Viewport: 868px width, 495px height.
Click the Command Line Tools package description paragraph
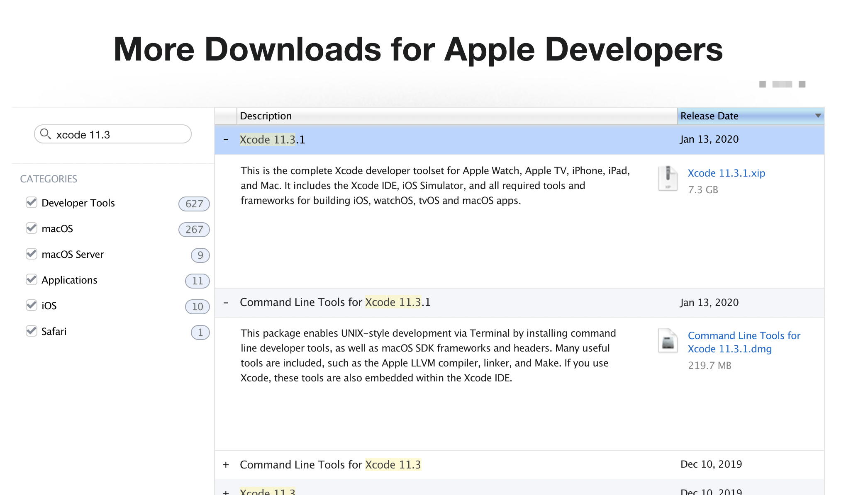click(428, 356)
